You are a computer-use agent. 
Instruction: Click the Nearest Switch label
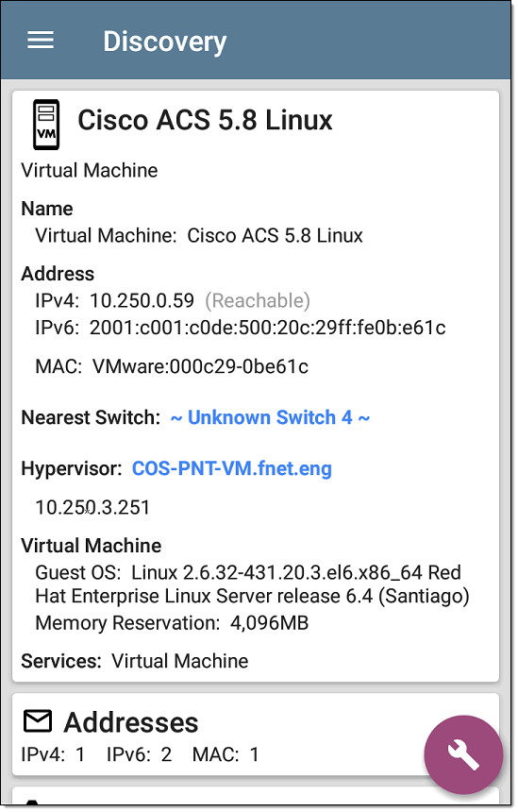[92, 417]
